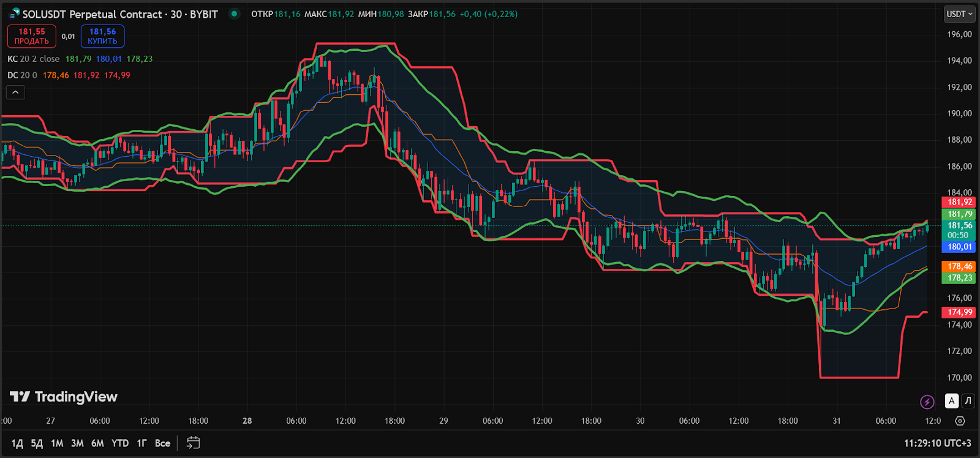Open the go-to-date calendar icon
The height and width of the screenshot is (458, 980).
click(x=193, y=443)
